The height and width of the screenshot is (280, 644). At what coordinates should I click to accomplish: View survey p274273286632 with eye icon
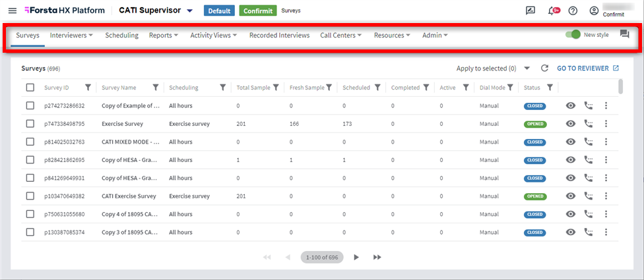click(x=571, y=106)
